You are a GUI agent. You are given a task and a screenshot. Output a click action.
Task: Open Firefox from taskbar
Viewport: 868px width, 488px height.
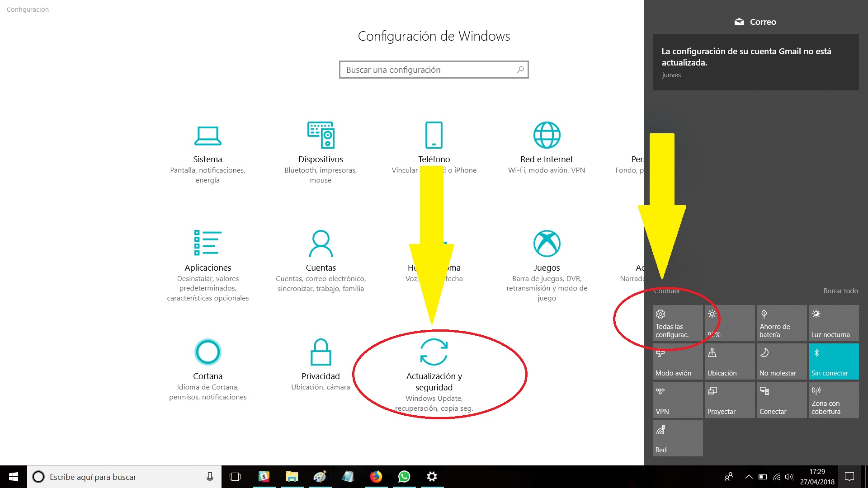[376, 477]
